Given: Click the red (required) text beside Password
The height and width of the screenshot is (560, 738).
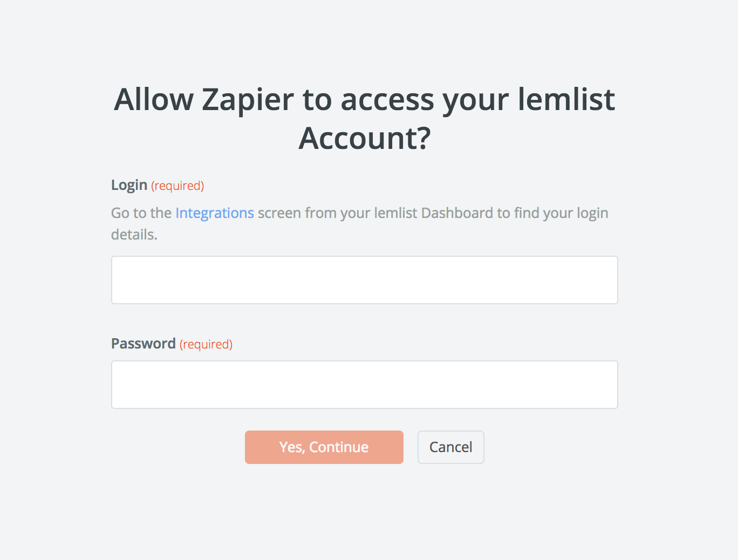Looking at the screenshot, I should pos(206,344).
